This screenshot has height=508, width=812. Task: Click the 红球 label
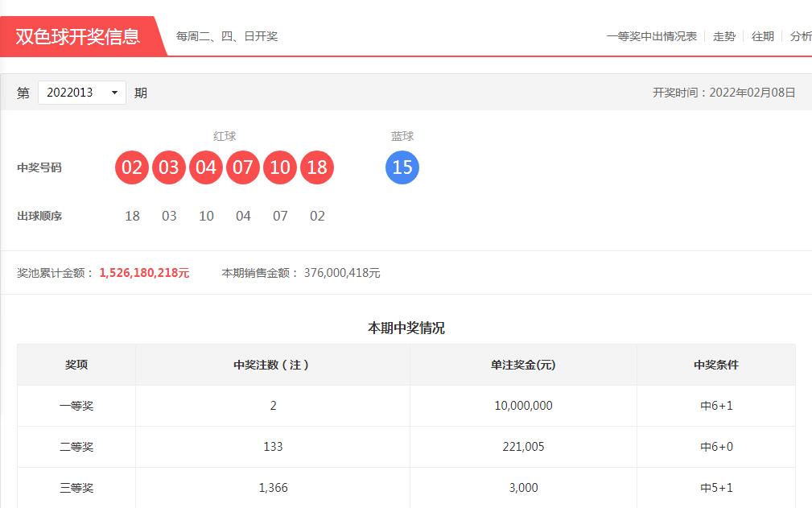point(225,136)
